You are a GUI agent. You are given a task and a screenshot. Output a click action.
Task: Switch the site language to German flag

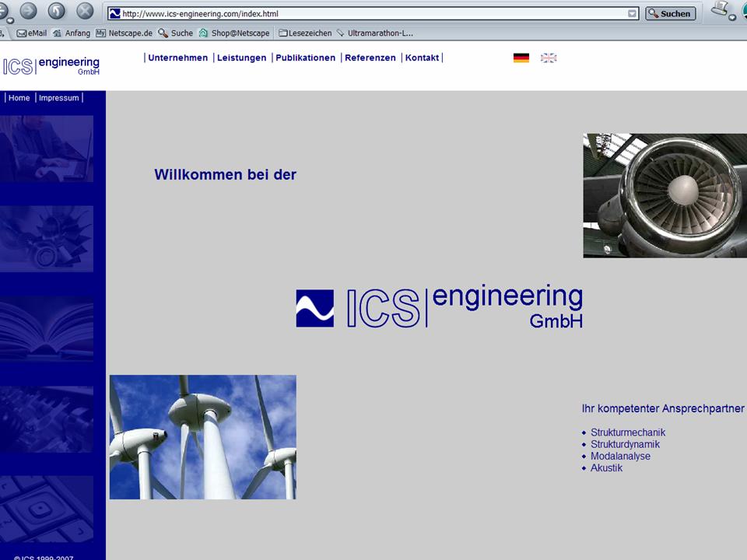pos(521,58)
